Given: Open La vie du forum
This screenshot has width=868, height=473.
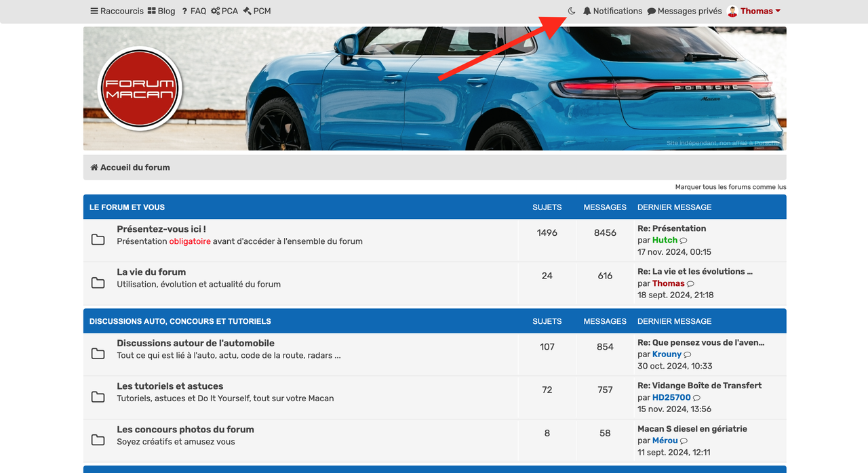Looking at the screenshot, I should tap(151, 272).
